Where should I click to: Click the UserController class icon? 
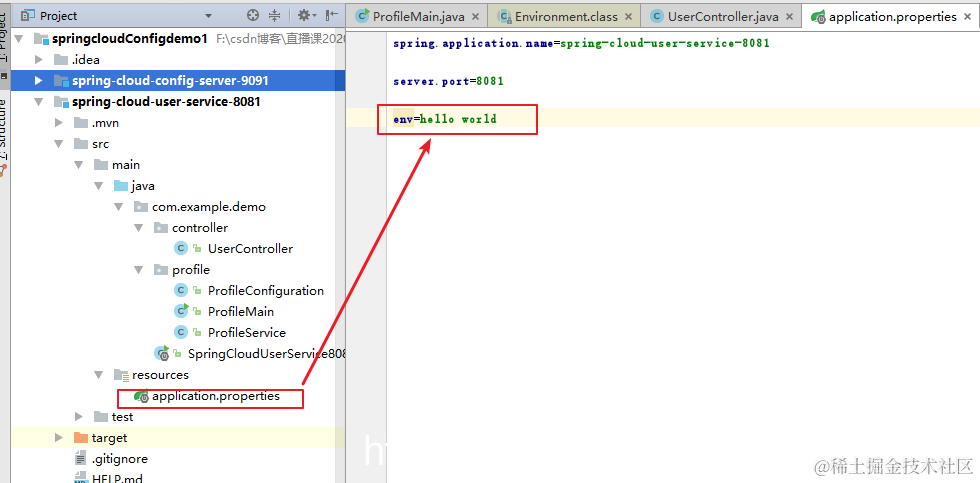click(x=181, y=249)
